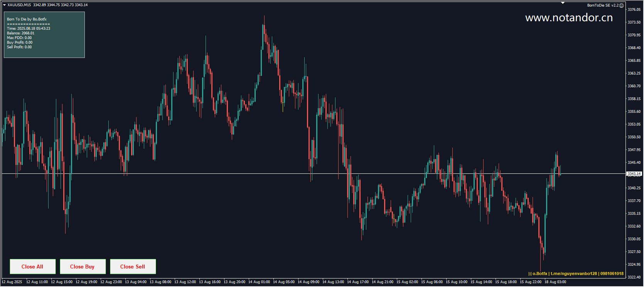Viewport: 644px width, 287px height.
Task: Click the current price tag 3343.14
Action: (x=634, y=174)
